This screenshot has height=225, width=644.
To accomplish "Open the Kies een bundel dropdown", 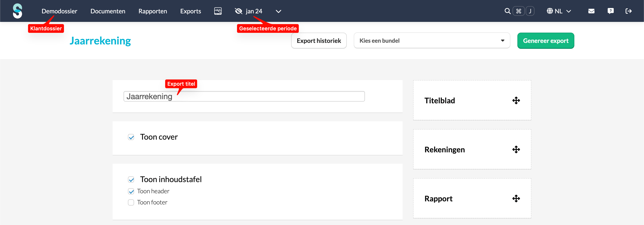I will (432, 40).
